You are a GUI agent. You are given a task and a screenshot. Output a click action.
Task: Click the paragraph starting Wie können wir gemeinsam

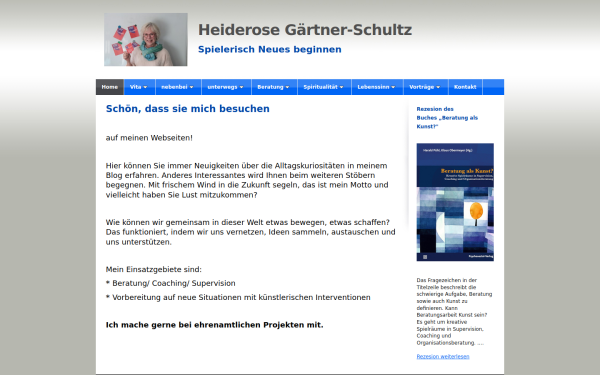[251, 232]
